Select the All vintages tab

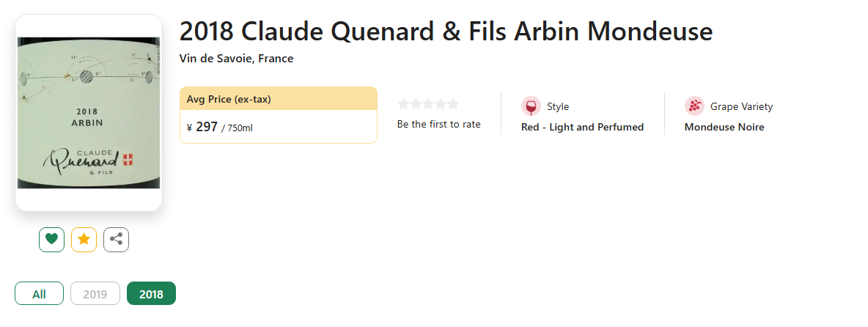pyautogui.click(x=39, y=294)
